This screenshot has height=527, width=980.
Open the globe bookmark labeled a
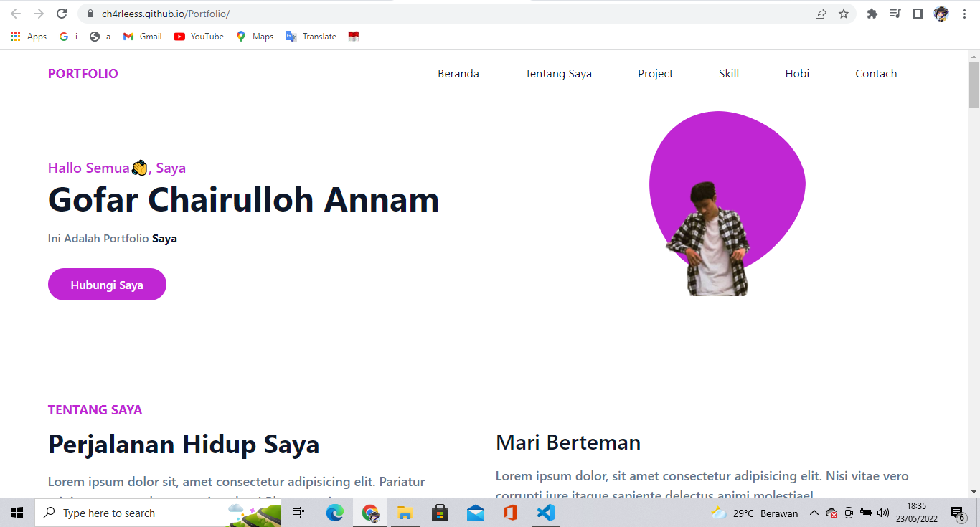pos(100,37)
